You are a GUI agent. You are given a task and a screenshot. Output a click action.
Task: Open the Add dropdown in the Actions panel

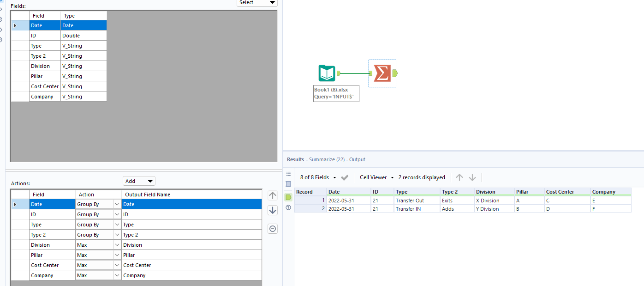point(139,181)
